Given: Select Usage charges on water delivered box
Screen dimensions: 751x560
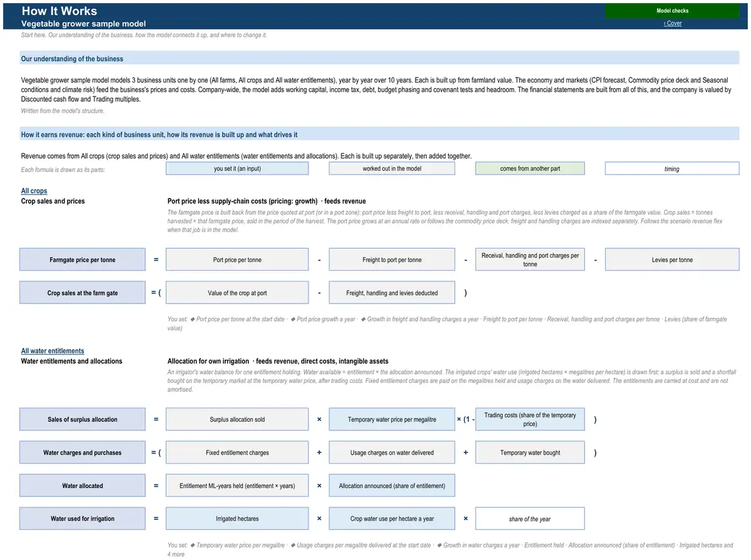Looking at the screenshot, I should tap(392, 452).
